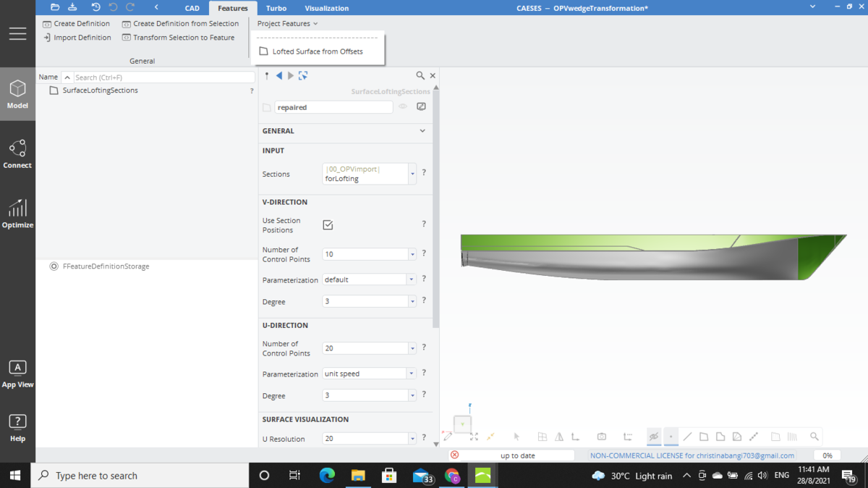Click the mirror/symmetry icon in view toolbar
868x488 pixels.
pos(559,437)
